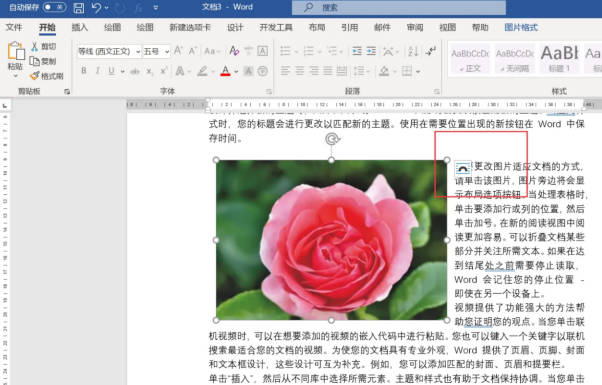This screenshot has height=385, width=602.
Task: Click the sort icon
Action: [x=413, y=51]
